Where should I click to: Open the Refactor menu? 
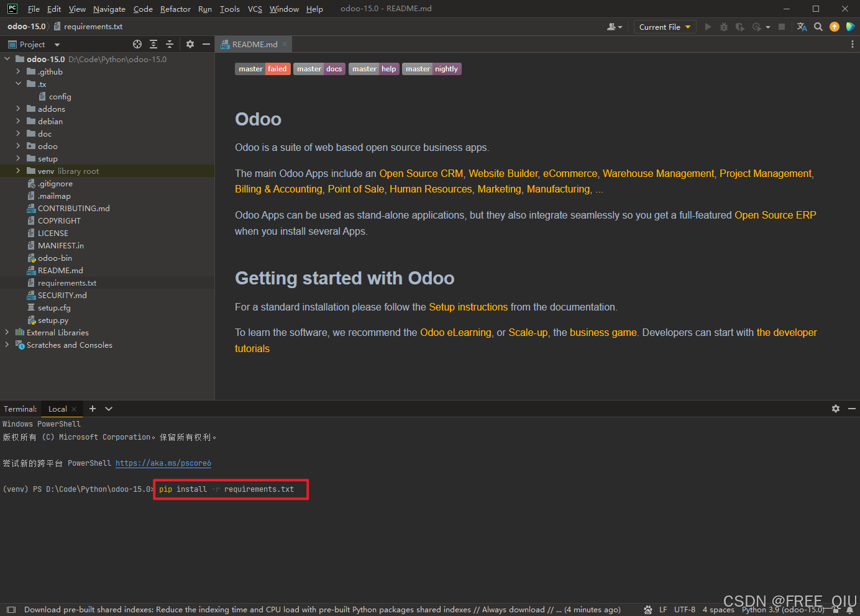pyautogui.click(x=175, y=9)
